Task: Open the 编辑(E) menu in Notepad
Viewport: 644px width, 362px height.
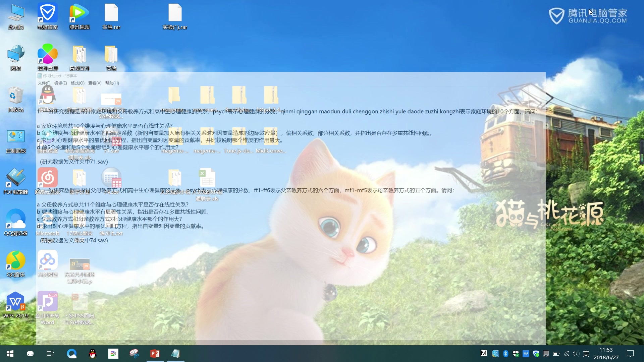Action: tap(60, 83)
